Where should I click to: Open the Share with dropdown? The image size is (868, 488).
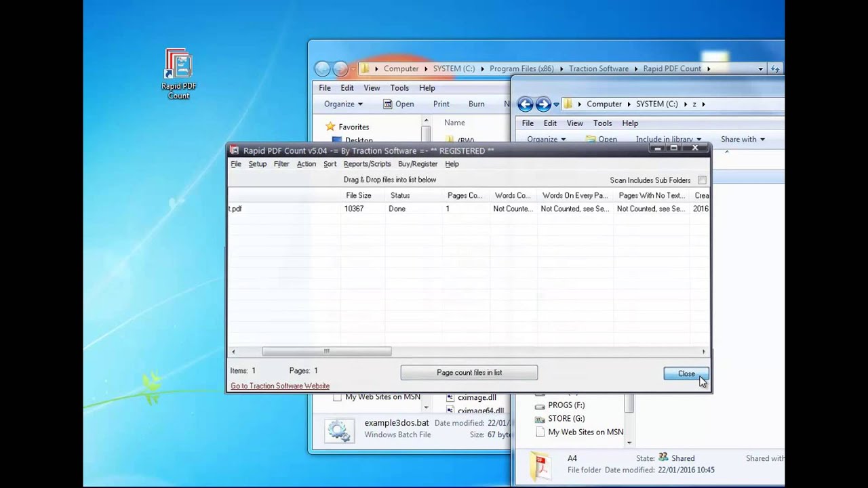pyautogui.click(x=743, y=139)
